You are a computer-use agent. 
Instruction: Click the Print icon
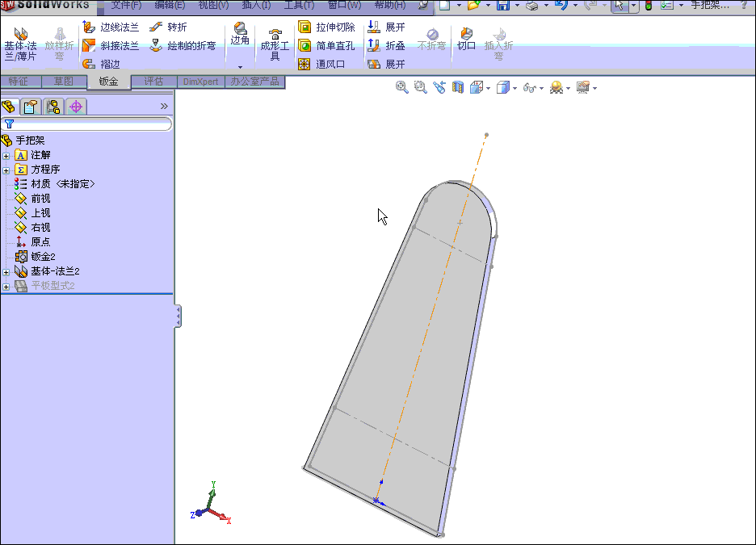click(532, 6)
